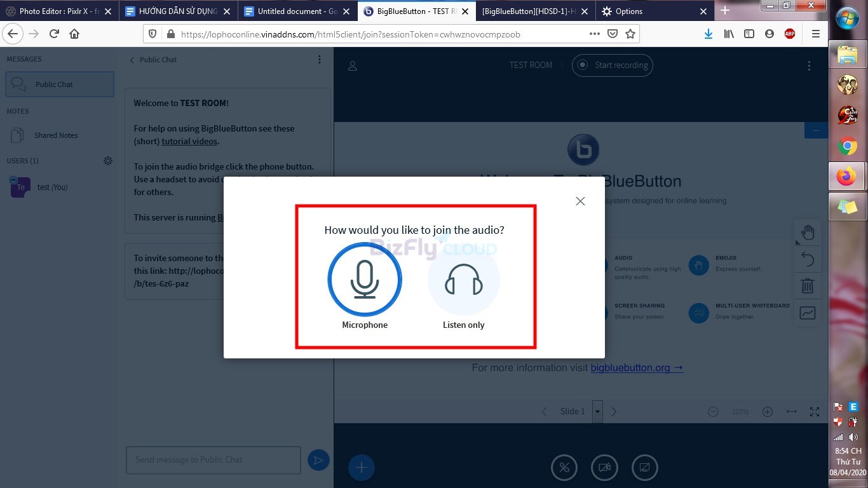
Task: Click the Start recording button
Action: click(x=613, y=65)
